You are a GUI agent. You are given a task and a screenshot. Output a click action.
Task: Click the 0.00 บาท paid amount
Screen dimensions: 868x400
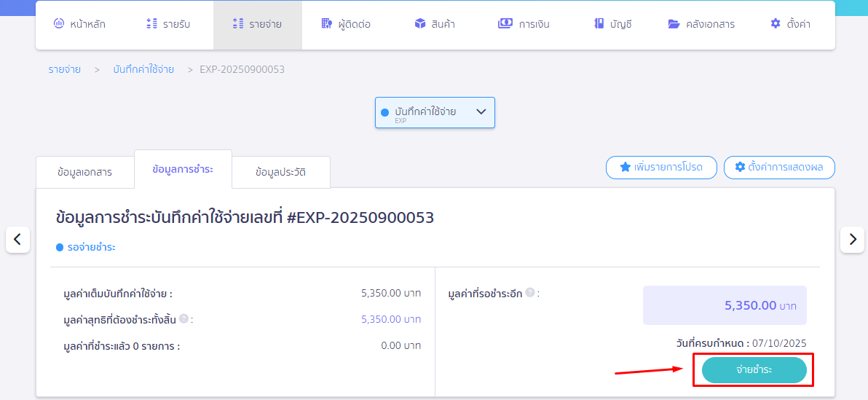pyautogui.click(x=401, y=346)
